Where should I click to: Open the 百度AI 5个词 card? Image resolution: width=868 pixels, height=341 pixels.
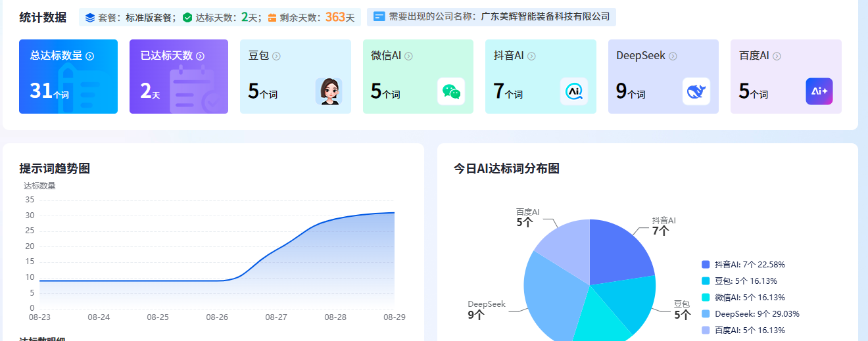coord(786,76)
